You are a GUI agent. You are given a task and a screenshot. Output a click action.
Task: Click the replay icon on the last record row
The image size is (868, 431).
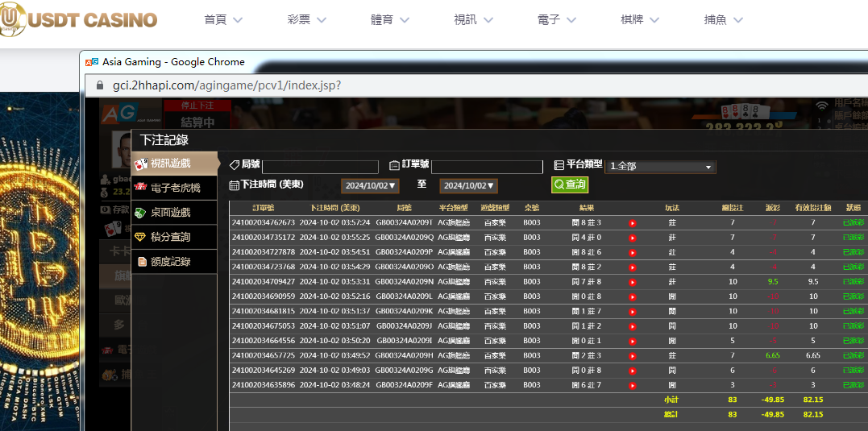click(632, 385)
